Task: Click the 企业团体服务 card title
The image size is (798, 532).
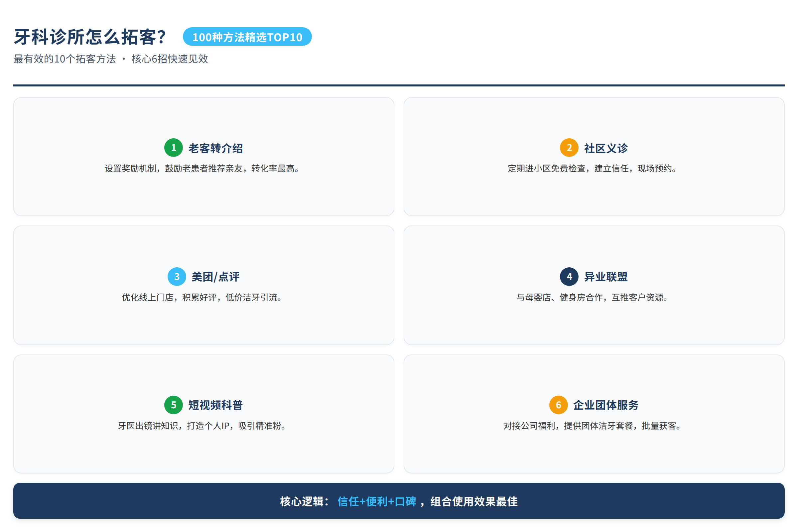Action: coord(605,405)
